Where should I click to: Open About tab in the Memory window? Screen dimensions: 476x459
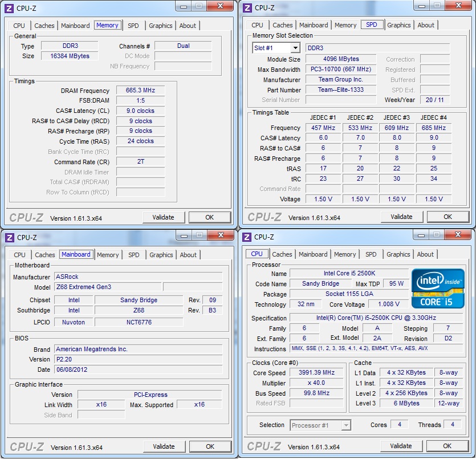(188, 26)
